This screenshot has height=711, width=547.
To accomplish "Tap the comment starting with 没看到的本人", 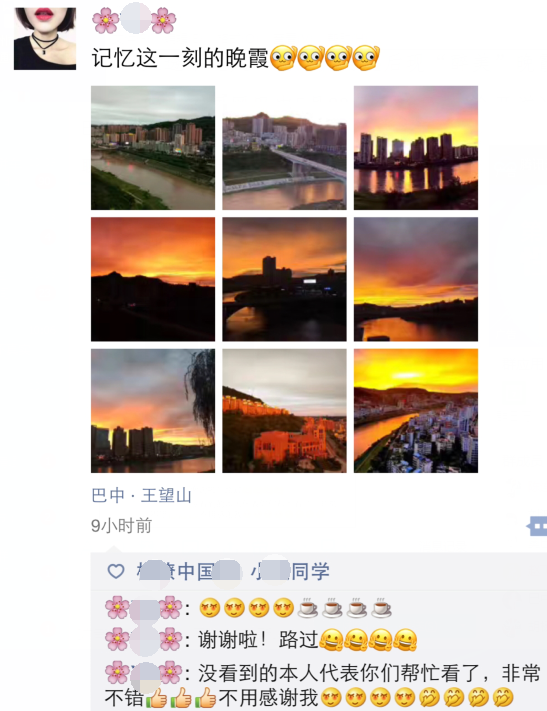I will 322,686.
